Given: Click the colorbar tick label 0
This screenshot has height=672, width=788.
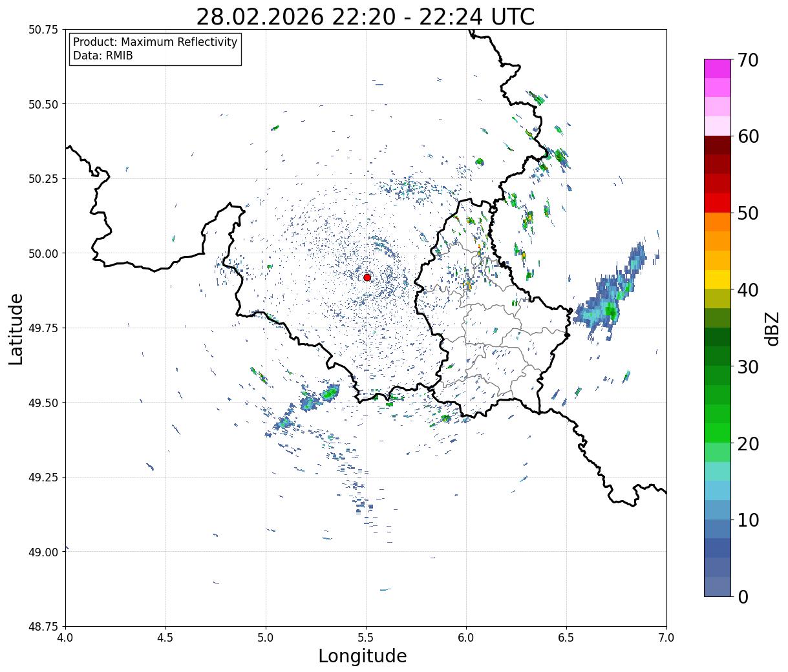Looking at the screenshot, I should [743, 596].
